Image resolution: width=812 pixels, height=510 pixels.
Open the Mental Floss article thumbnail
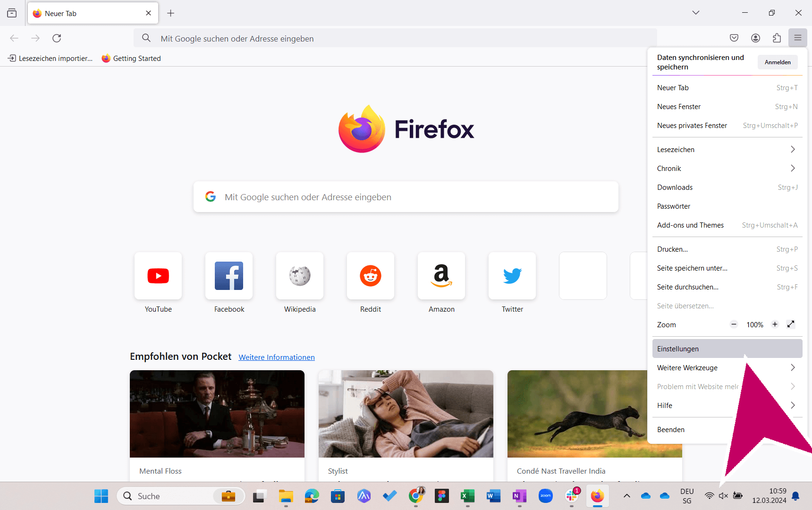pyautogui.click(x=217, y=414)
